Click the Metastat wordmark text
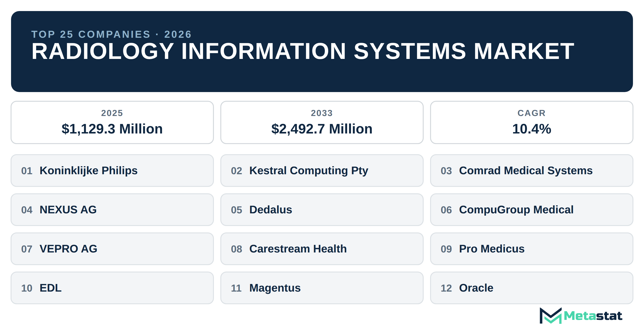 click(593, 316)
